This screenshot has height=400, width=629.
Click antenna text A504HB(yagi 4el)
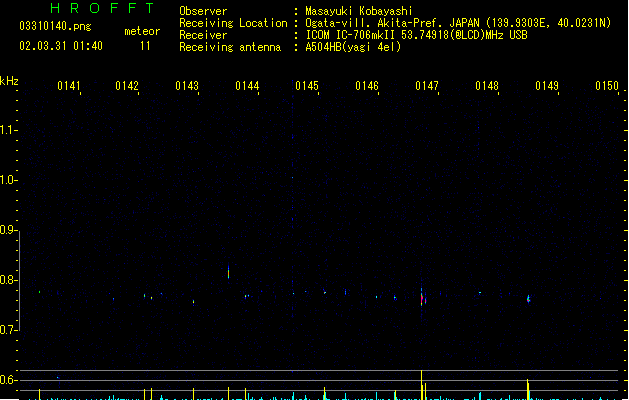[x=353, y=47]
